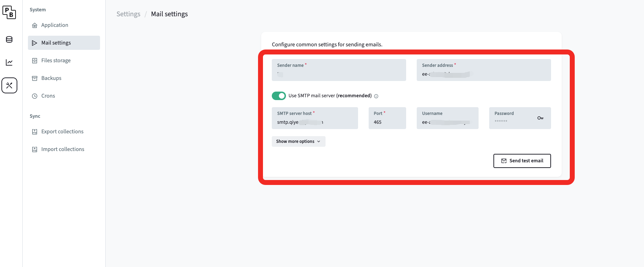The width and height of the screenshot is (644, 267).
Task: Open Application settings in sidebar
Action: [54, 25]
